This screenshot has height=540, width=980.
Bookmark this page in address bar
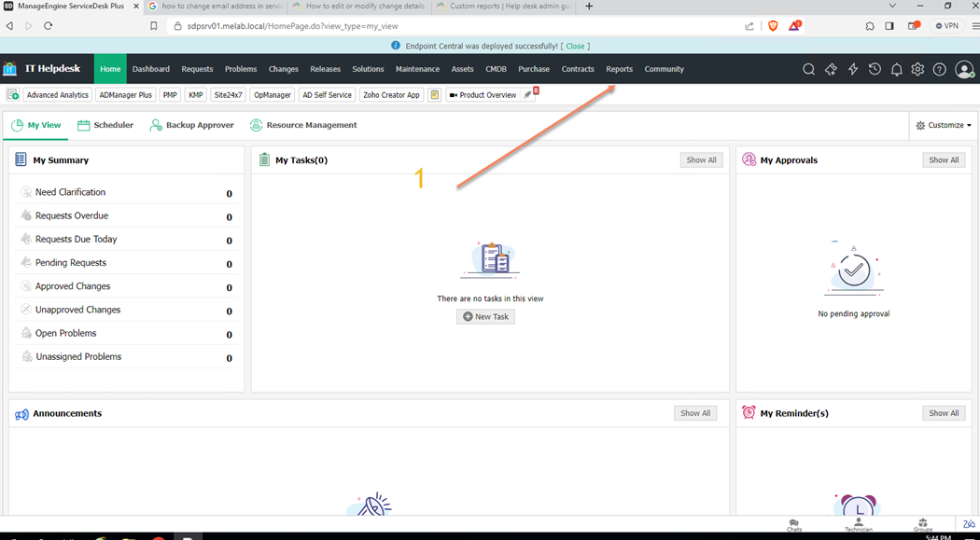[x=154, y=26]
